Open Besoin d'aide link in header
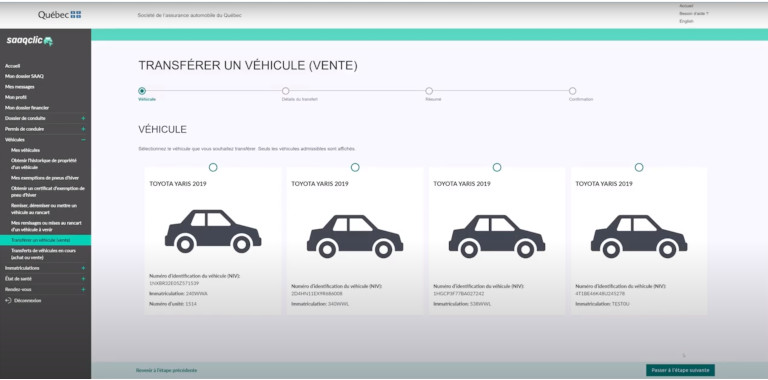 point(694,14)
